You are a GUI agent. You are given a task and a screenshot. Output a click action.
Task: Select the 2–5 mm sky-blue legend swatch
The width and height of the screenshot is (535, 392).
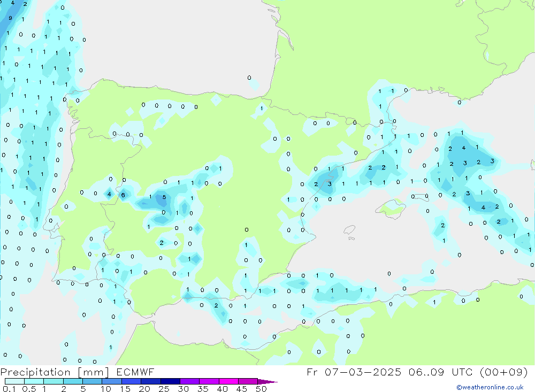tap(73, 381)
